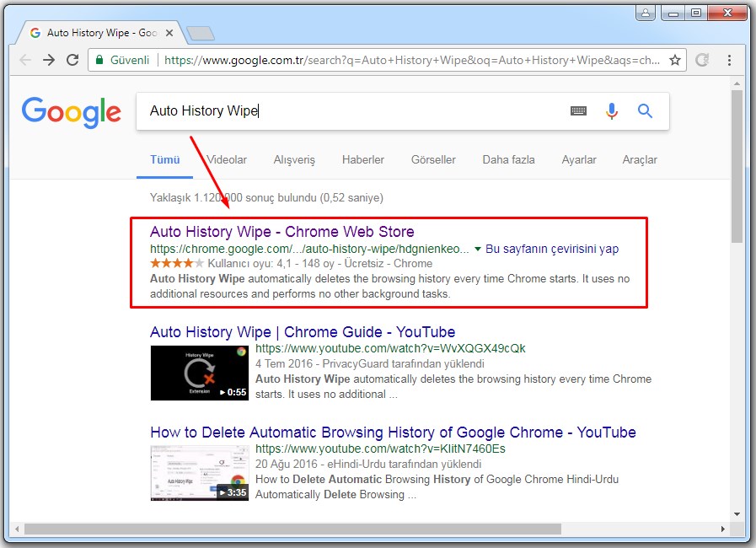Click the magnifying glass search button

tap(645, 110)
